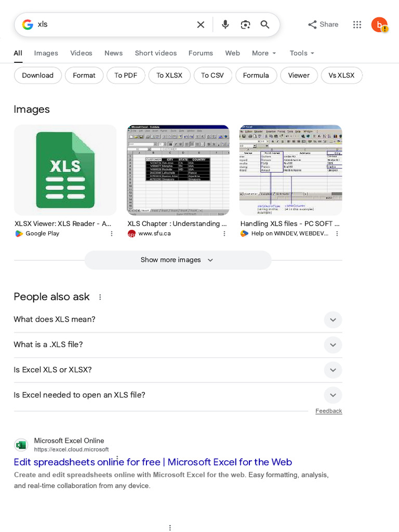The height and width of the screenshot is (532, 399).
Task: Click the https://excel.cloud.microsoft URL
Action: [x=71, y=449]
